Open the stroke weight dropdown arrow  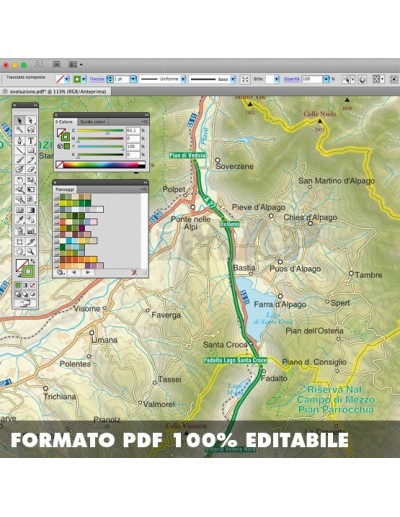click(133, 79)
